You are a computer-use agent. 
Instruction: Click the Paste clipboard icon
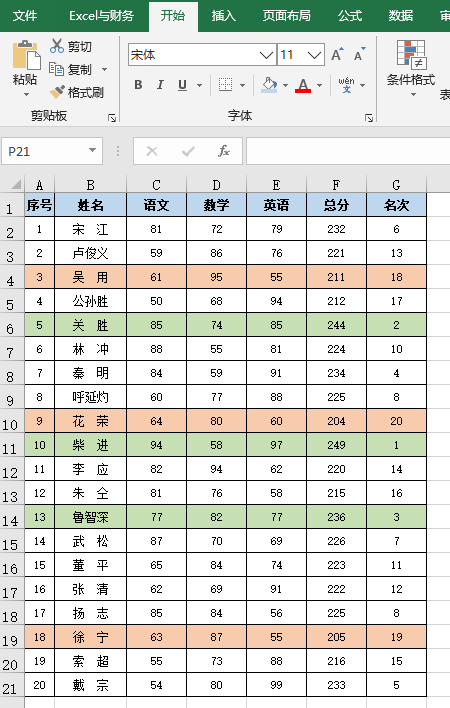pos(26,55)
